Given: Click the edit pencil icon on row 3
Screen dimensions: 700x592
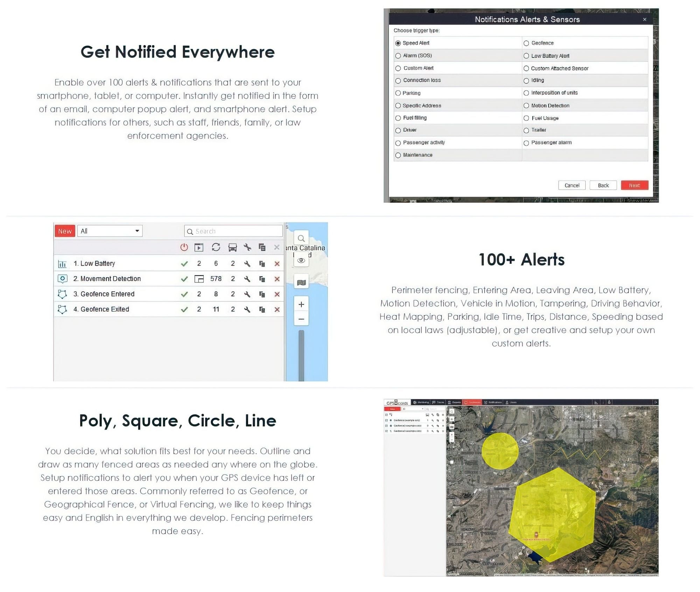Looking at the screenshot, I should pyautogui.click(x=248, y=294).
